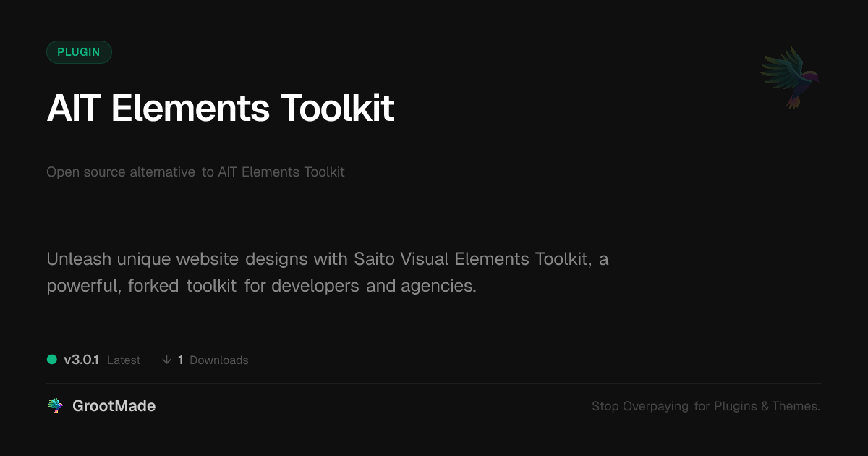Click the small GrootMade bird icon
Screen dimensions: 868x456
pos(55,406)
